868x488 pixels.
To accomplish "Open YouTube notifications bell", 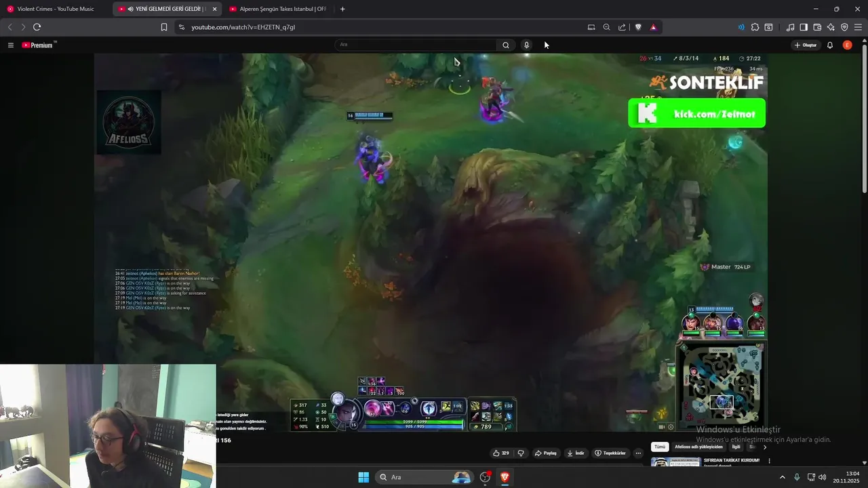I will point(830,45).
